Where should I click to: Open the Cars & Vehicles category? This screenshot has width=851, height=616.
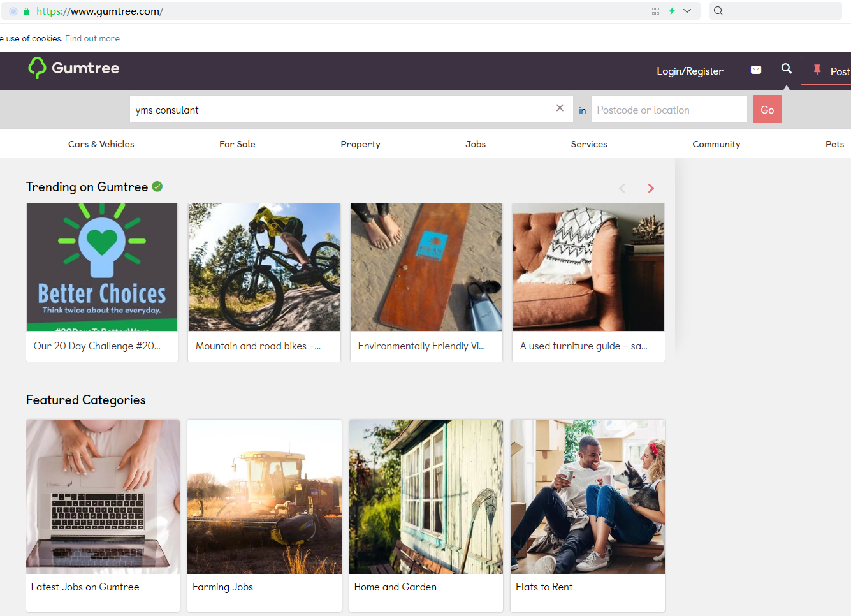(x=101, y=144)
